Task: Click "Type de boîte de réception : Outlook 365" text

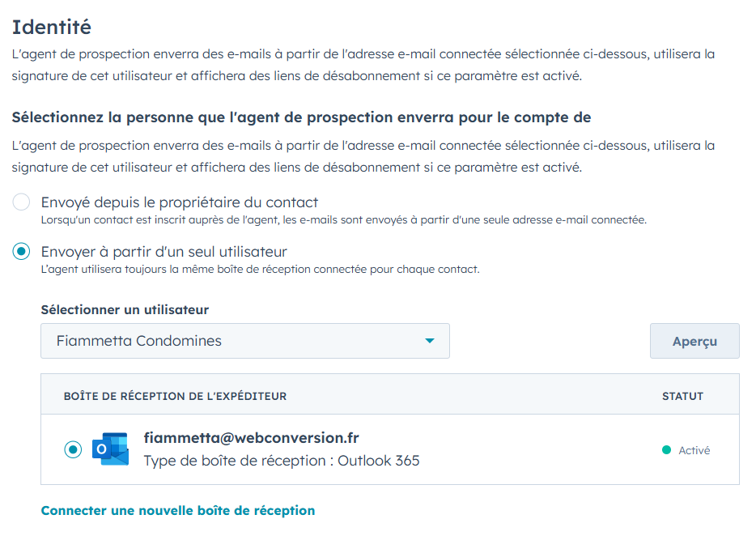Action: (279, 459)
